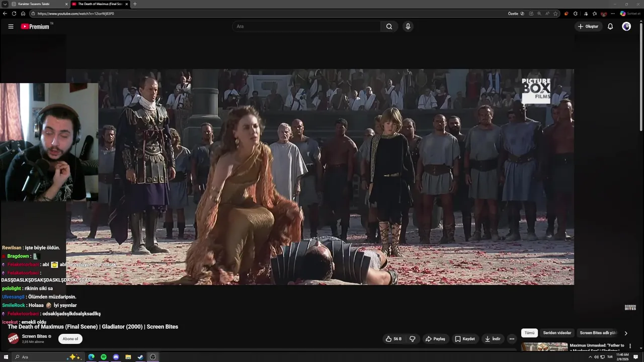
Task: Reload the page in the browser
Action: pos(14,14)
